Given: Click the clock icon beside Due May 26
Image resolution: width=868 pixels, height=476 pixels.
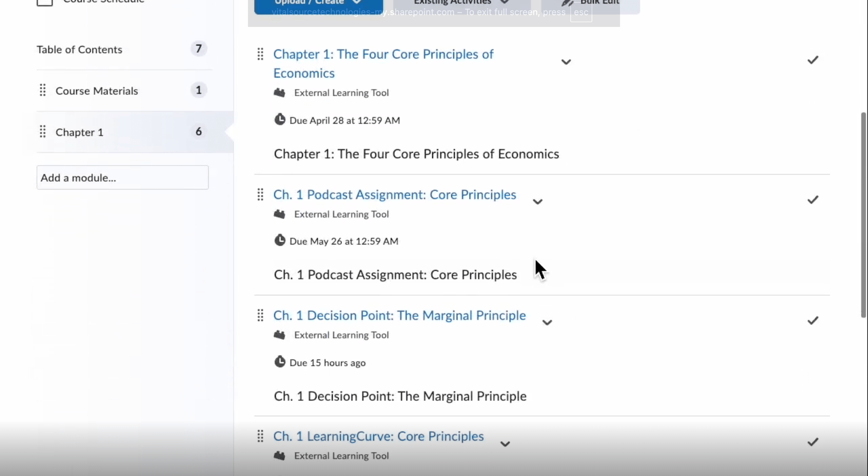Looking at the screenshot, I should coord(280,240).
